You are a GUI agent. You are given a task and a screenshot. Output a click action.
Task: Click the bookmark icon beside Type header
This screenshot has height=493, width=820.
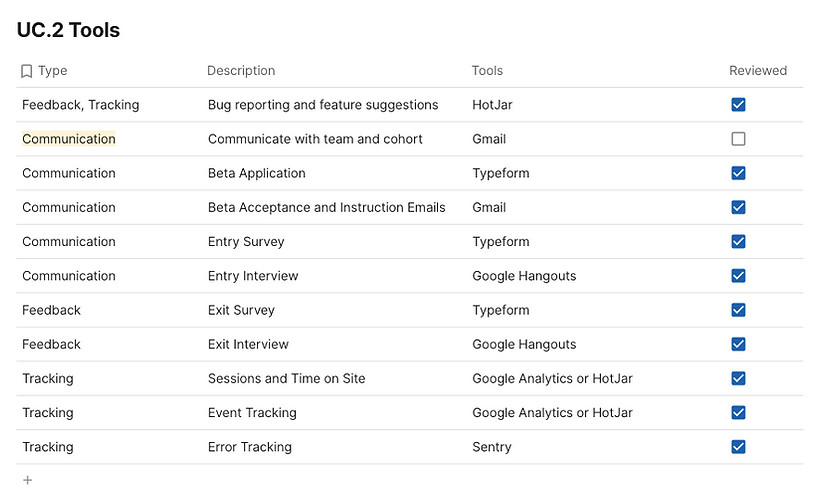click(x=26, y=71)
